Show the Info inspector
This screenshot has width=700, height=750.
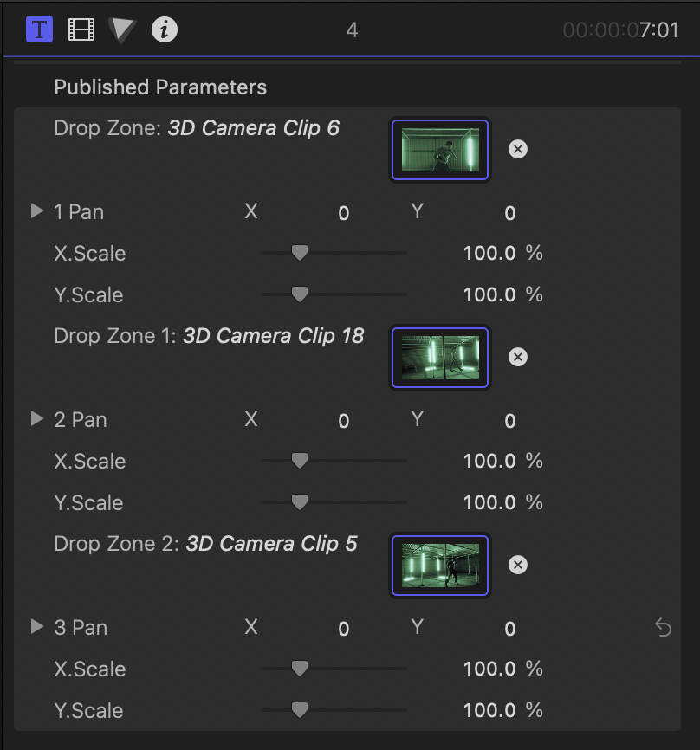(165, 30)
